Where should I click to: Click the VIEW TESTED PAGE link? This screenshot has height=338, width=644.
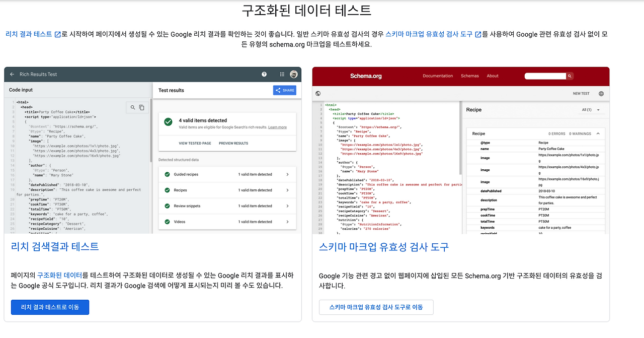195,143
